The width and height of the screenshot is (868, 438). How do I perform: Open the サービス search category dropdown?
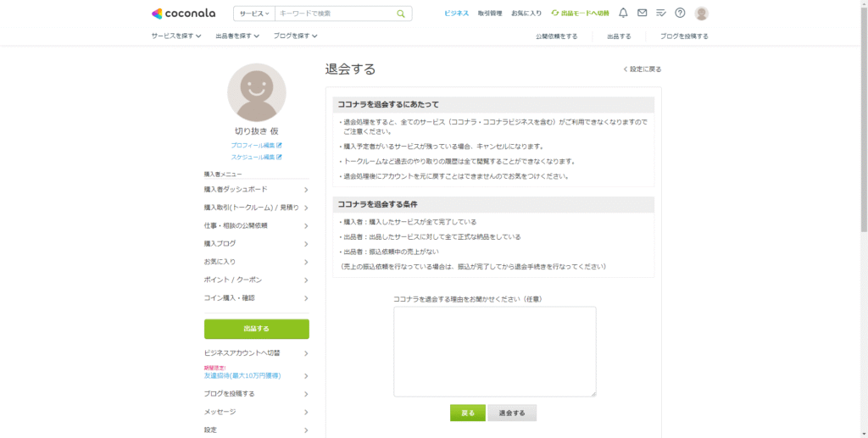click(x=254, y=14)
